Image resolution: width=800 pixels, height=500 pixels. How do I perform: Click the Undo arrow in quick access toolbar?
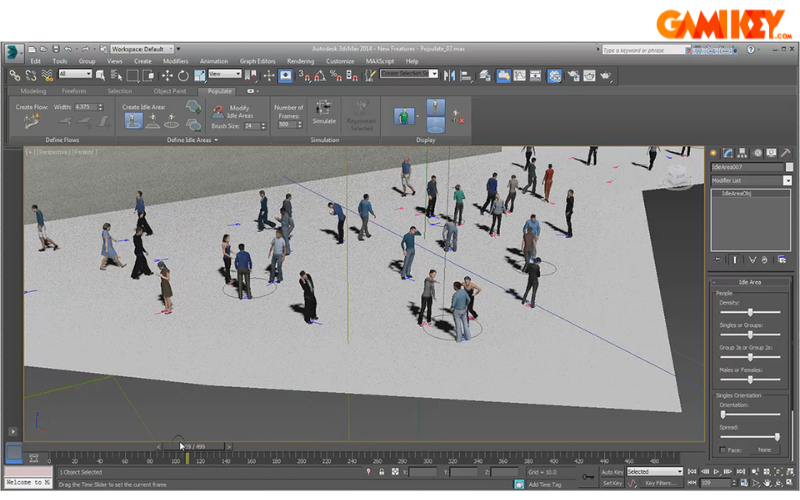tap(68, 49)
